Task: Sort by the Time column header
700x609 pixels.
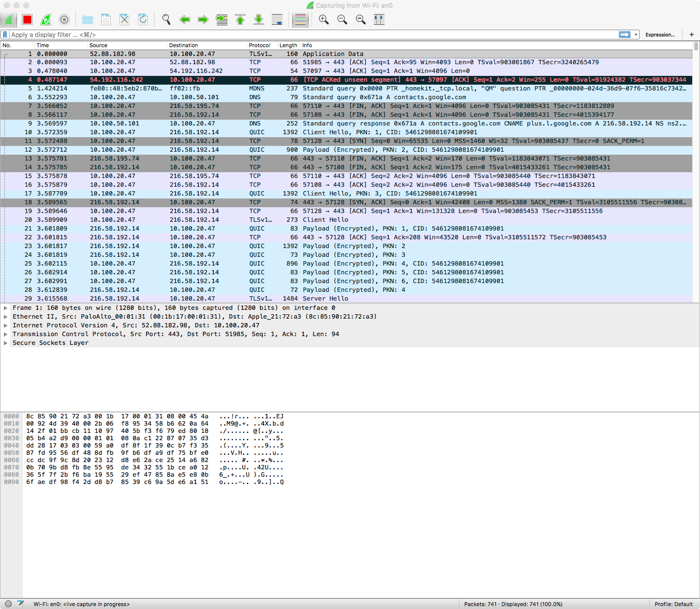Action: tap(61, 45)
